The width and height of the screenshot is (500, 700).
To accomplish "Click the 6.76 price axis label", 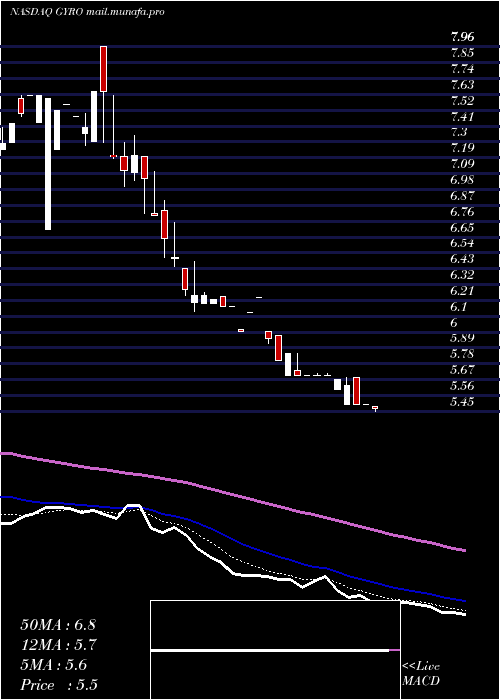I will pos(462,212).
